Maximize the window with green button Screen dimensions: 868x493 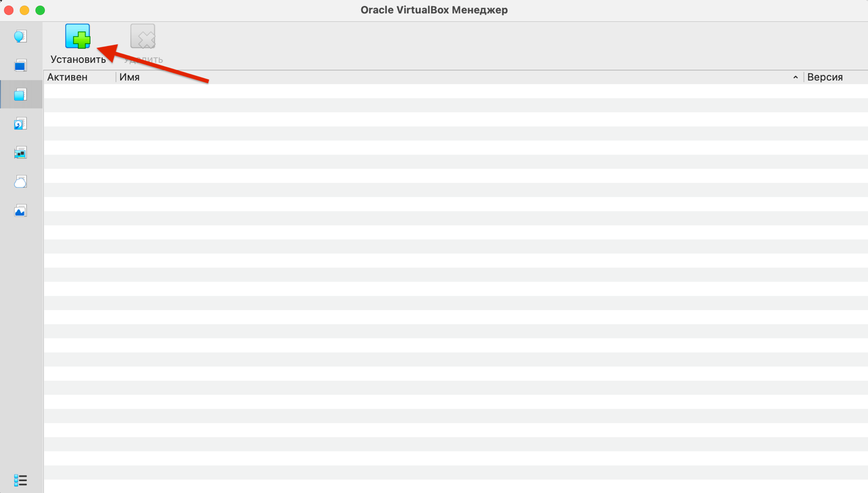[x=40, y=10]
